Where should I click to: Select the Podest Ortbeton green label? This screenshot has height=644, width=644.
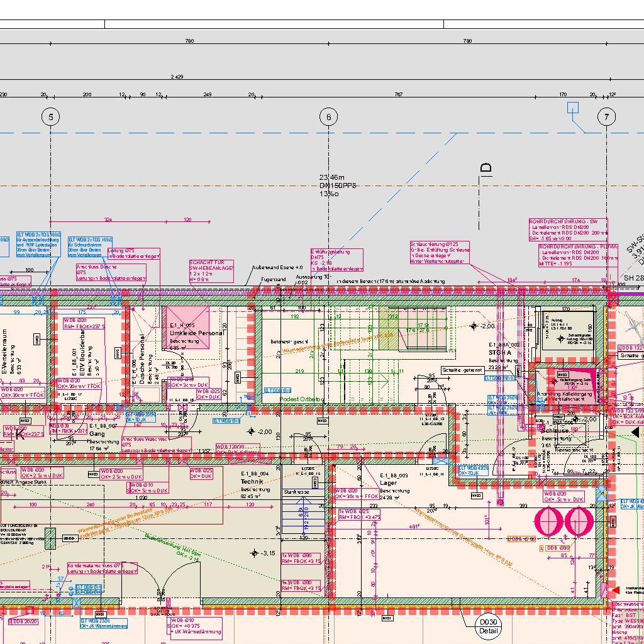tap(301, 399)
